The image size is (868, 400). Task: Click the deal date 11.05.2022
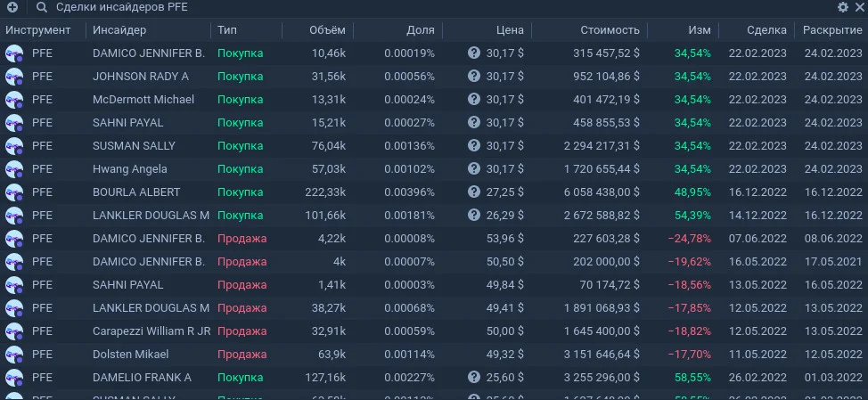tap(757, 354)
